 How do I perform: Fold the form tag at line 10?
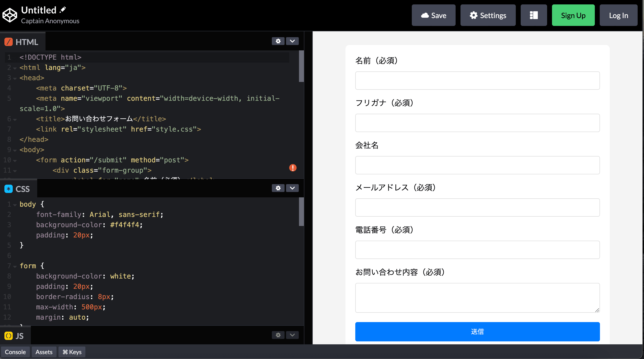coord(15,161)
